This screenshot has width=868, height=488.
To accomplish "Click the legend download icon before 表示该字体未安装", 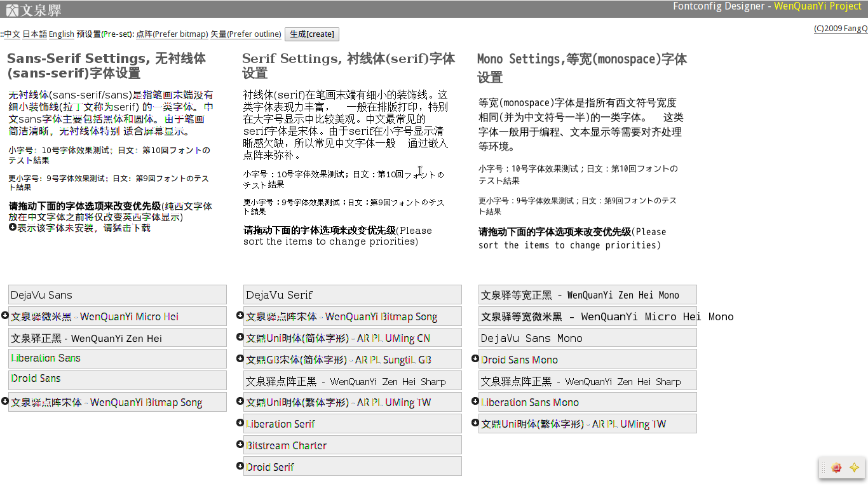I will click(x=13, y=227).
